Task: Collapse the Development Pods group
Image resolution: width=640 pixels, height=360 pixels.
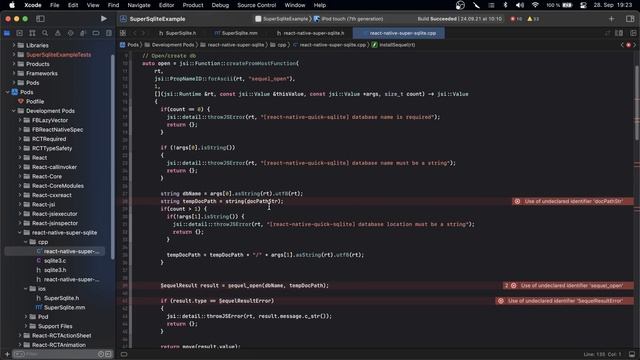Action: (14, 111)
